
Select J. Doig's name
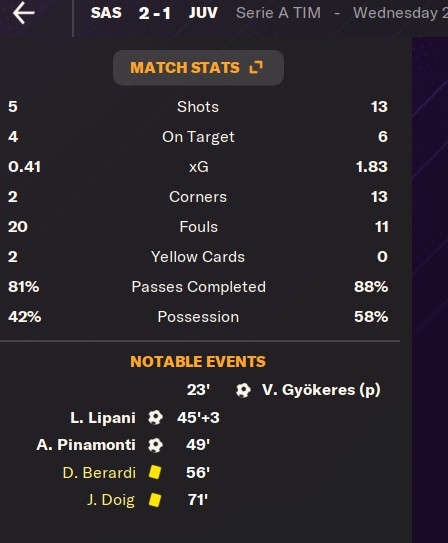(111, 500)
